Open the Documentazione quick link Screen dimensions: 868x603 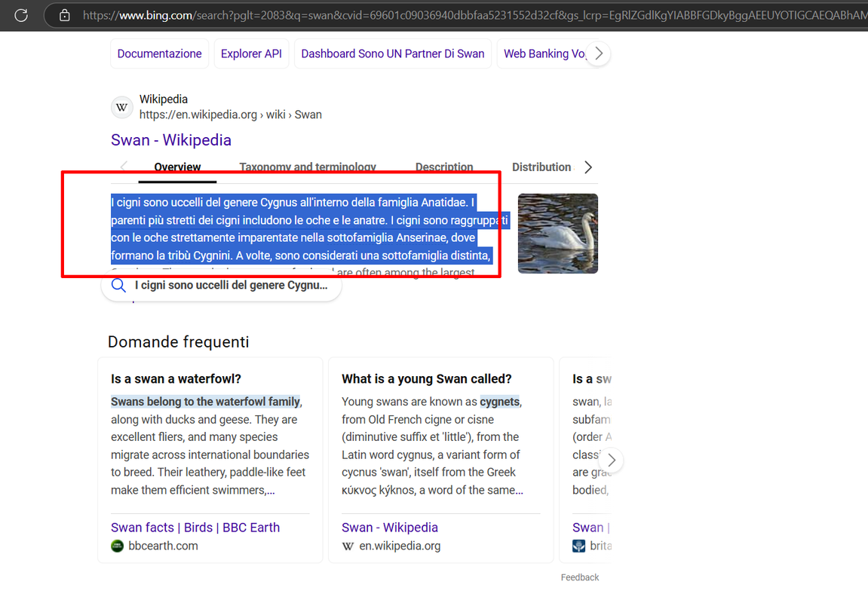point(159,54)
